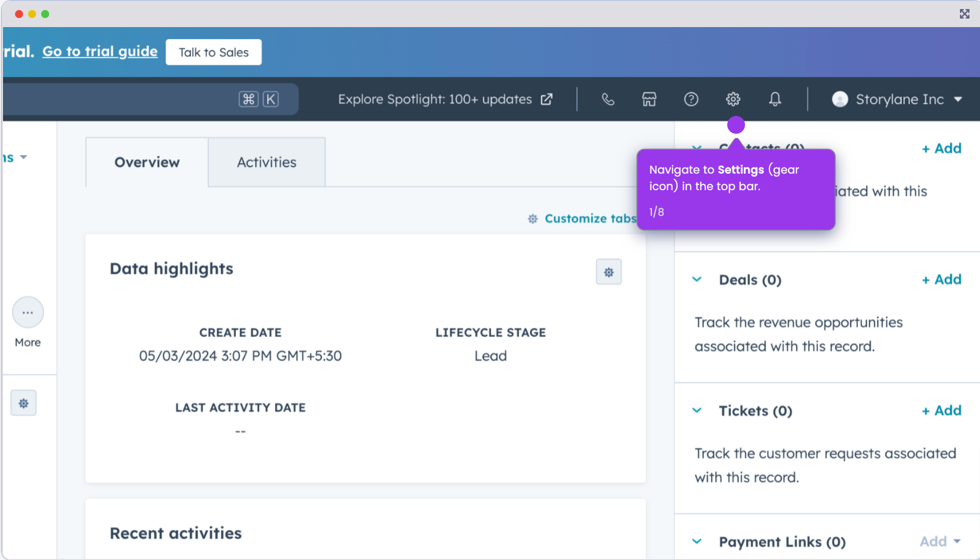Viewport: 980px width, 560px height.
Task: Click the notifications bell icon
Action: click(x=775, y=99)
